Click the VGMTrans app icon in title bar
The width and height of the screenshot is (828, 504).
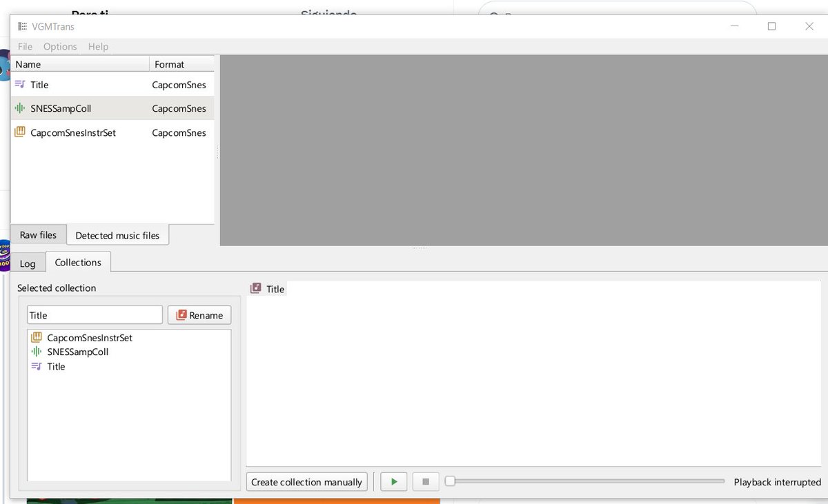[x=23, y=26]
